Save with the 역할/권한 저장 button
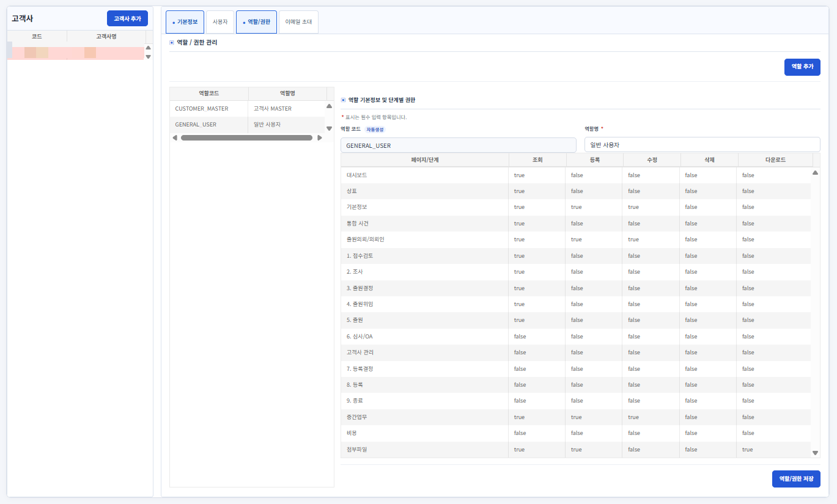This screenshot has width=837, height=504. pyautogui.click(x=796, y=479)
